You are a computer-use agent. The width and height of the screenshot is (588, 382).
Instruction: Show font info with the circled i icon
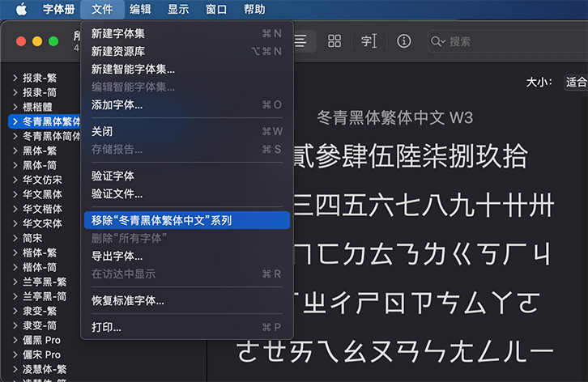coord(404,40)
